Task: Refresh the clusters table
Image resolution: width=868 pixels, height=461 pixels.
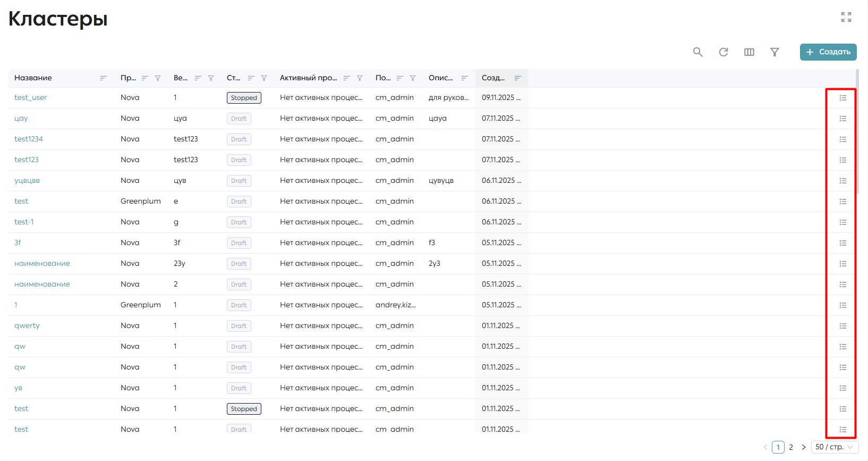Action: 723,52
